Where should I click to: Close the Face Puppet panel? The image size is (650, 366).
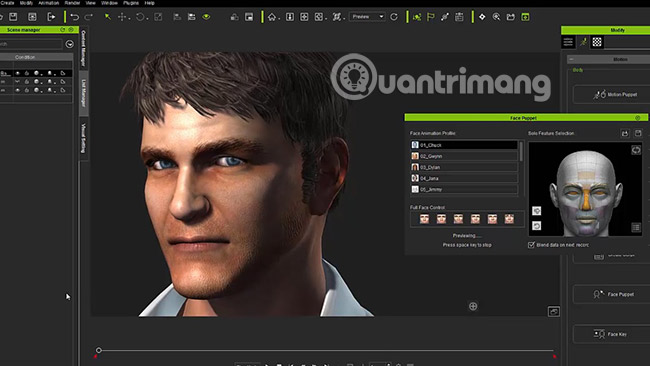(638, 118)
